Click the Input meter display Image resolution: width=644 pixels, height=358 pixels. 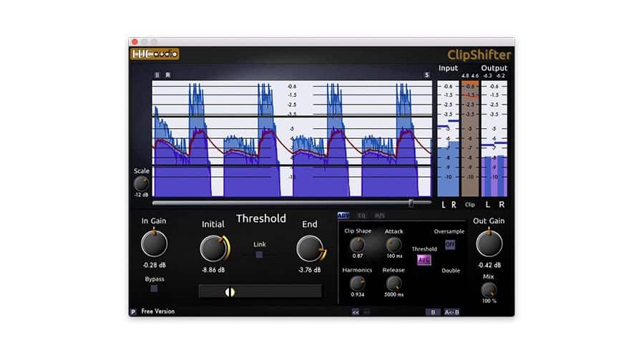point(448,138)
